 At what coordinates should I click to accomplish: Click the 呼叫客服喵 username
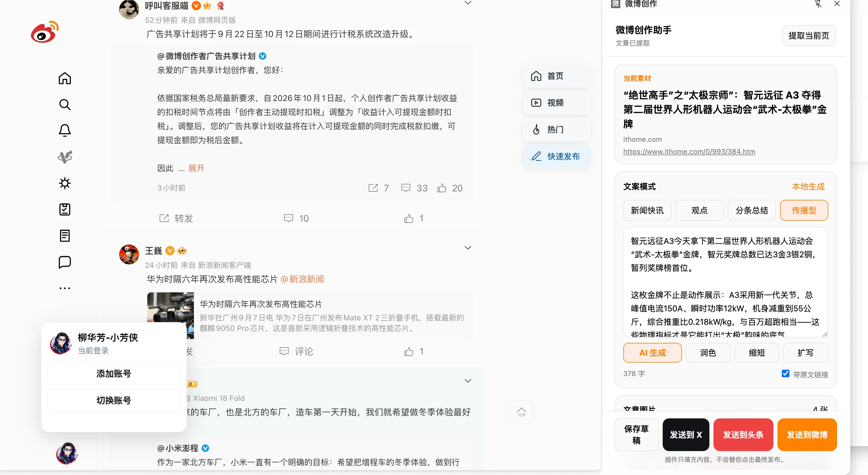tap(167, 6)
